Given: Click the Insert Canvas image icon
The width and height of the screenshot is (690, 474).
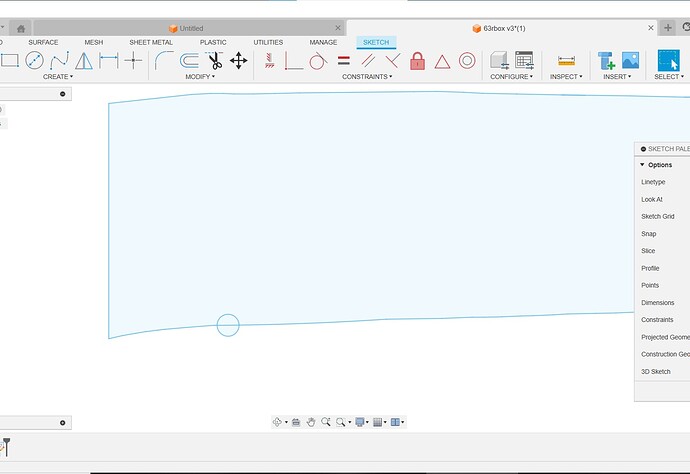Looking at the screenshot, I should pos(630,60).
